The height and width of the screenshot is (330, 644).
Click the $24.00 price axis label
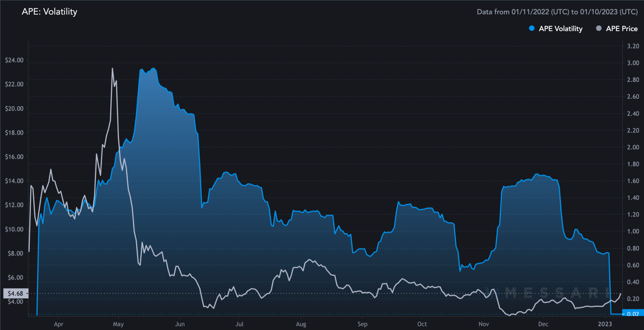pos(14,60)
